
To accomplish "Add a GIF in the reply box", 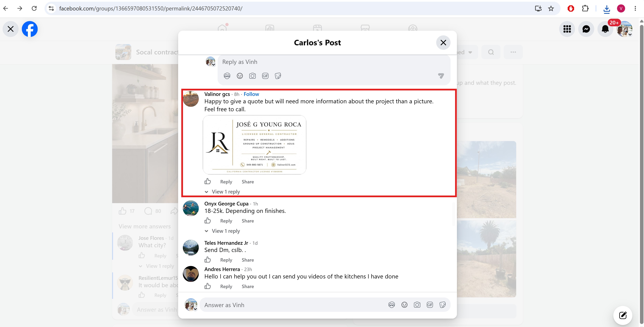I will coord(265,76).
